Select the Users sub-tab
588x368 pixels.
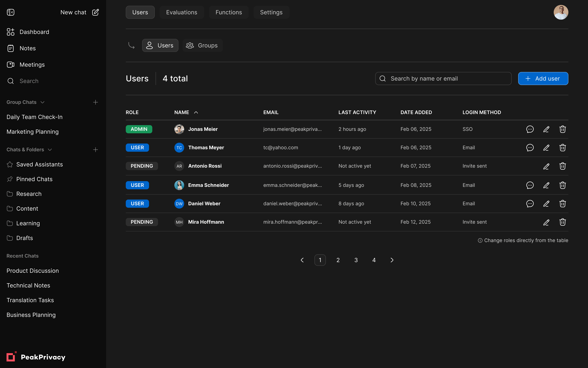[x=160, y=45]
